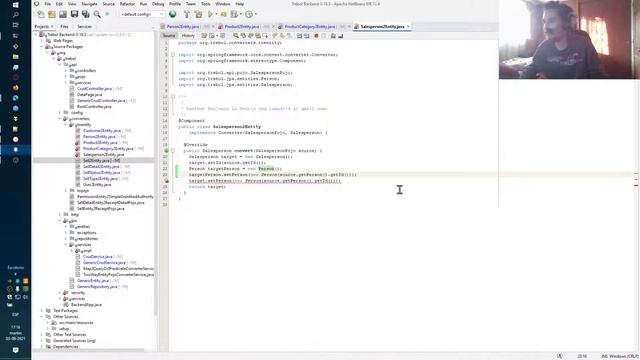
Task: Click the Windows taskbar search icon
Action: 16,15
